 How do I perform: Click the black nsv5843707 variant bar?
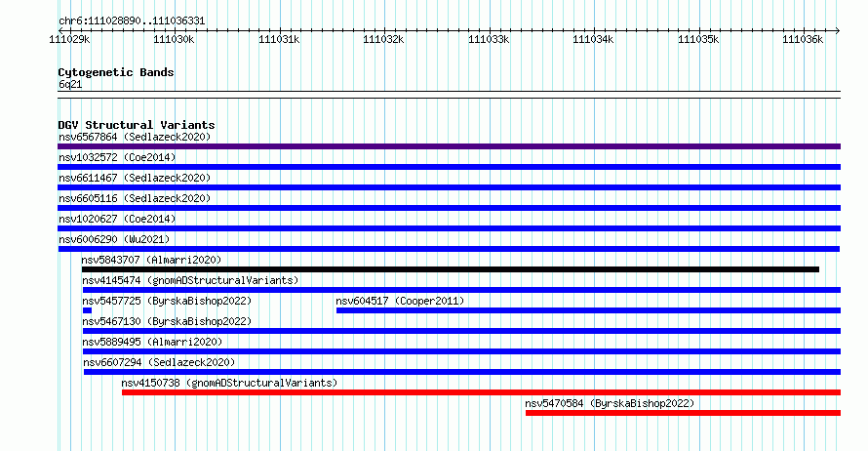click(450, 269)
